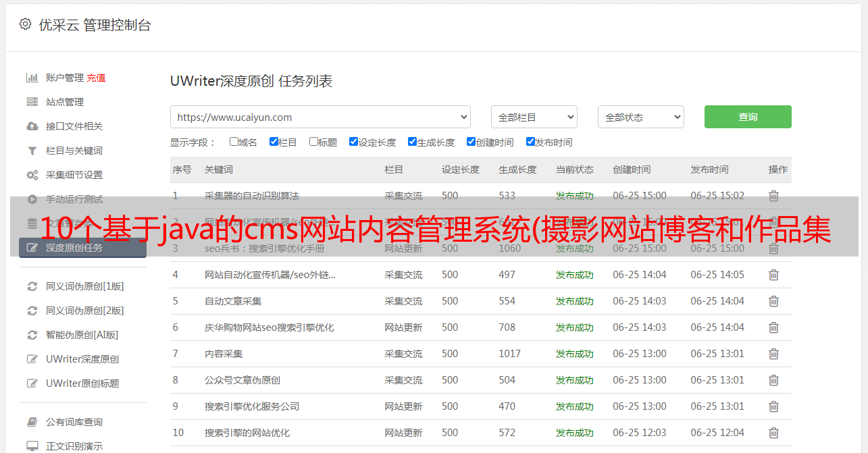
Task: Open the 全部栏目 dropdown
Action: pyautogui.click(x=534, y=117)
